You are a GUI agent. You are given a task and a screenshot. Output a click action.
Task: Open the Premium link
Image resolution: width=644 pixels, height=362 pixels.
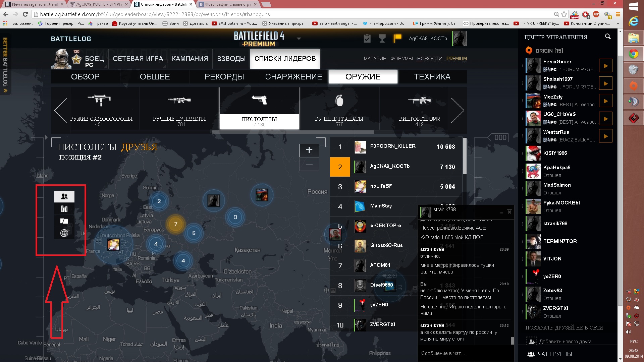click(x=457, y=59)
